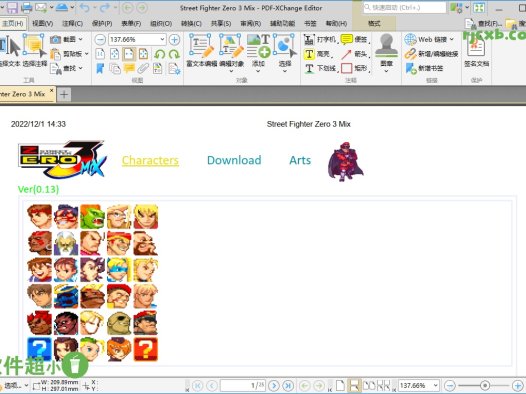Select the Select Comments tool
This screenshot has width=526, height=394.
(35, 50)
